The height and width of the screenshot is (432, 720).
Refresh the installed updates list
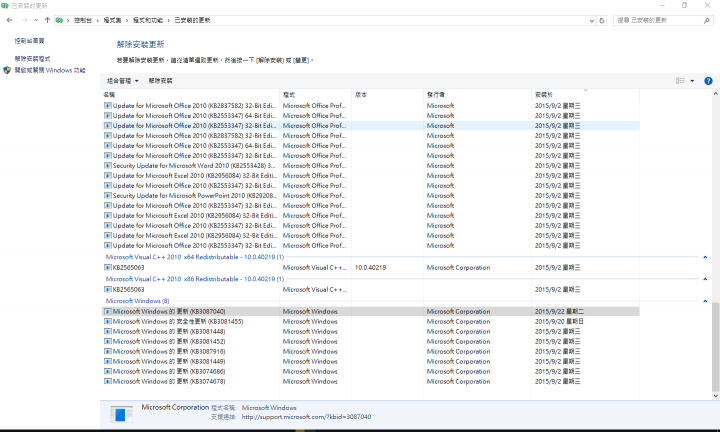point(602,20)
